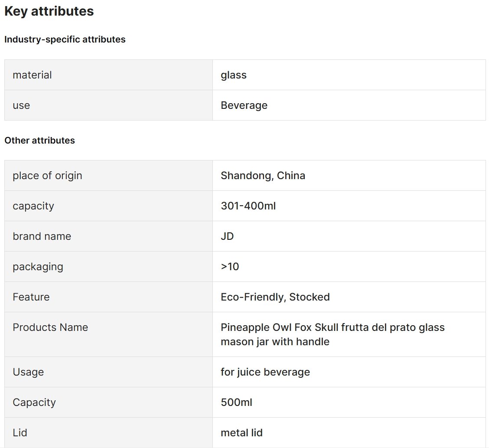Select the metal lid value

coord(242,433)
